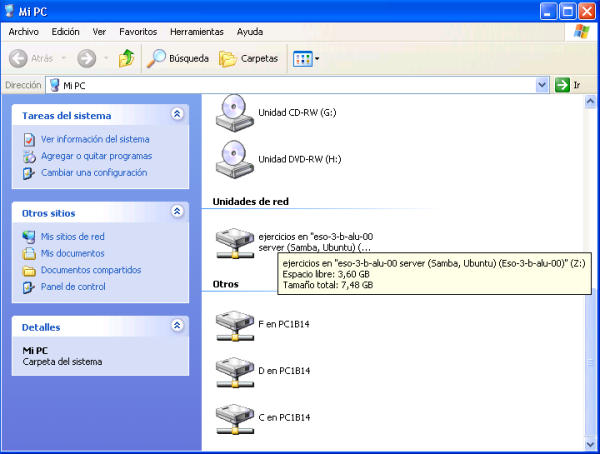Select the ejercicios network drive icon

click(x=234, y=241)
